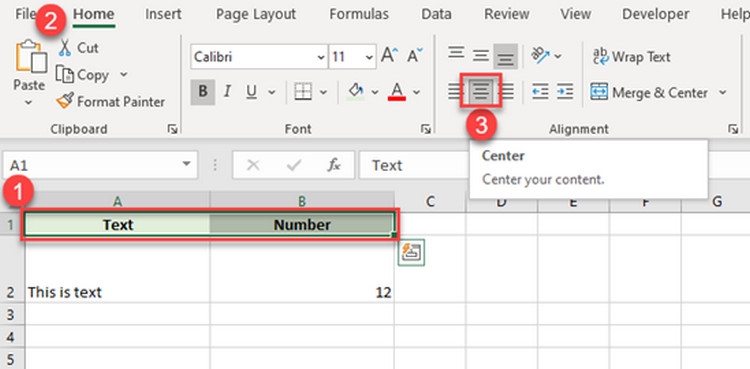The height and width of the screenshot is (369, 750).
Task: Expand Name Box dropdown
Action: pos(186,165)
